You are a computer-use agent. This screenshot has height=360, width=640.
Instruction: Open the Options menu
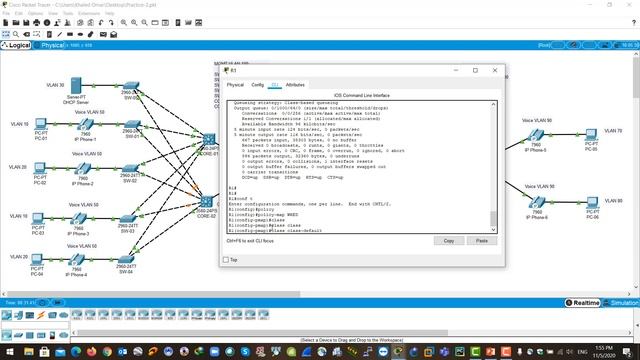click(35, 13)
